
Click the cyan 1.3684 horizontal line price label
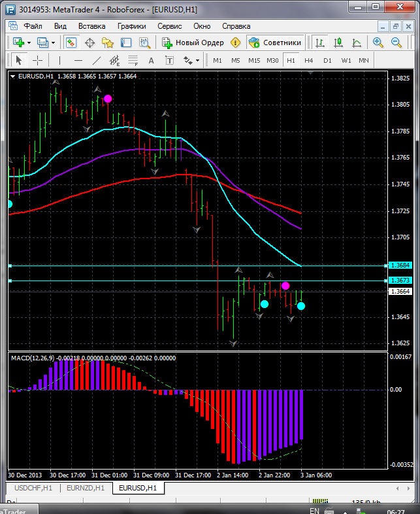(400, 266)
